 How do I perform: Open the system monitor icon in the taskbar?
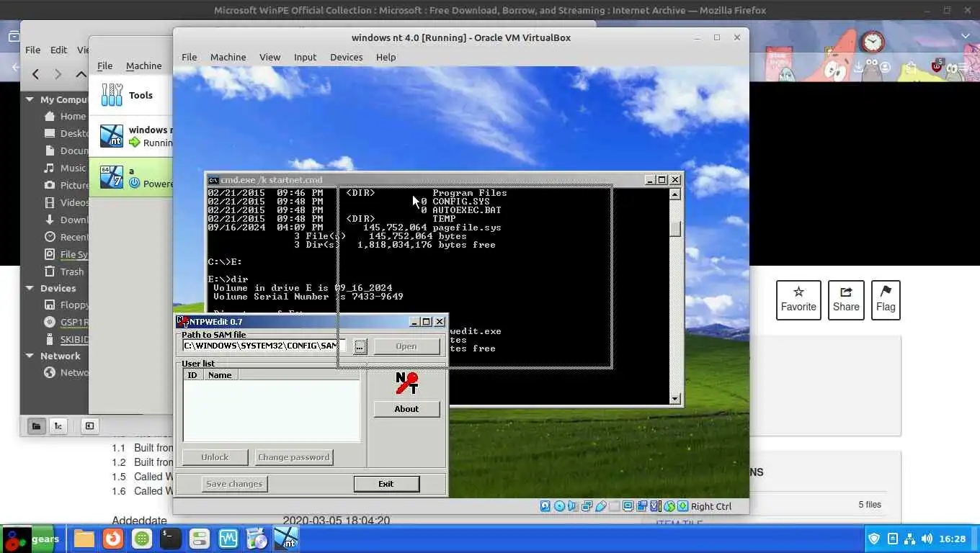point(228,539)
